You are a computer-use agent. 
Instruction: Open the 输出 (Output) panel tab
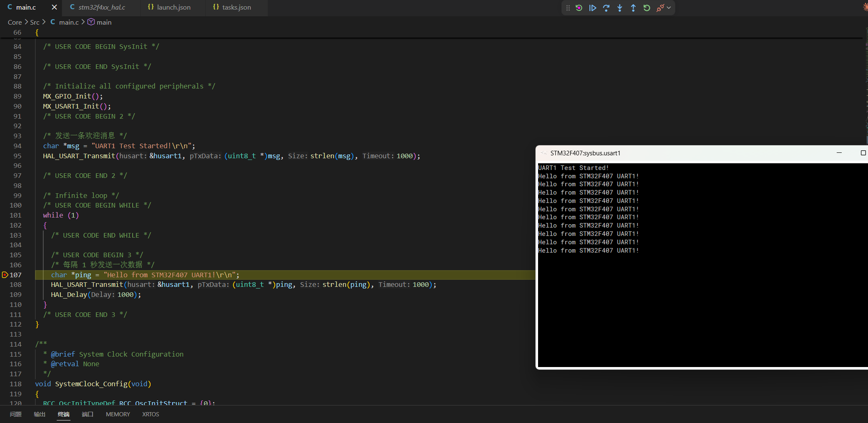[40, 414]
